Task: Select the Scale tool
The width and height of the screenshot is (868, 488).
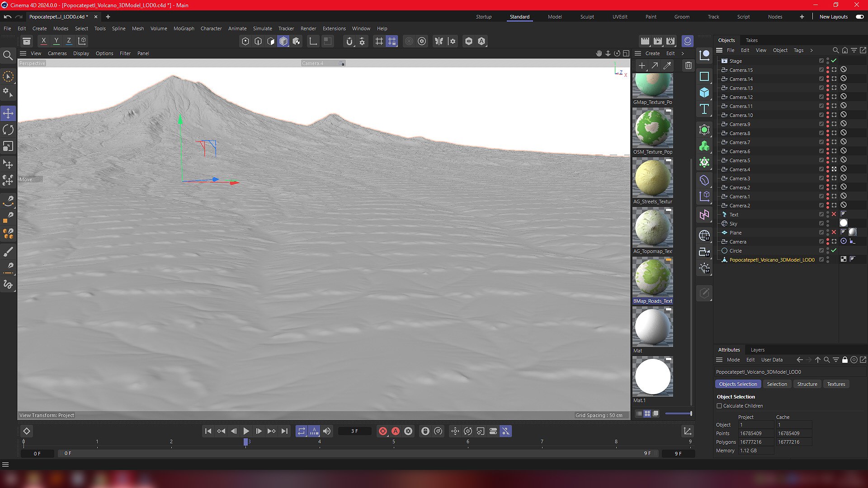Action: point(8,146)
